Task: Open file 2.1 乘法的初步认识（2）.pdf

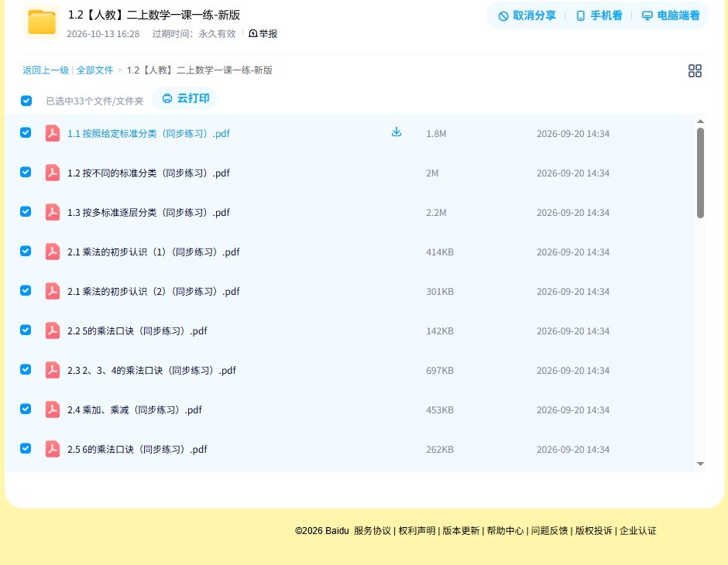Action: coord(153,291)
